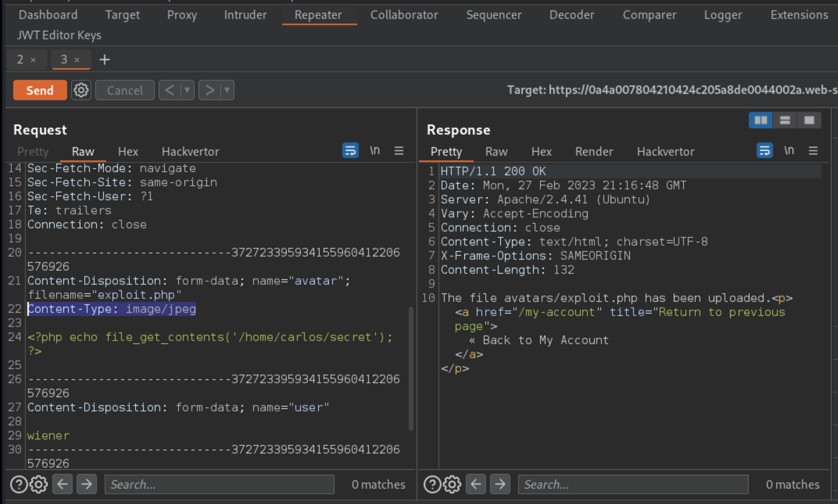Viewport: 838px width, 504px height.
Task: Focus the Request search field
Action: click(219, 484)
